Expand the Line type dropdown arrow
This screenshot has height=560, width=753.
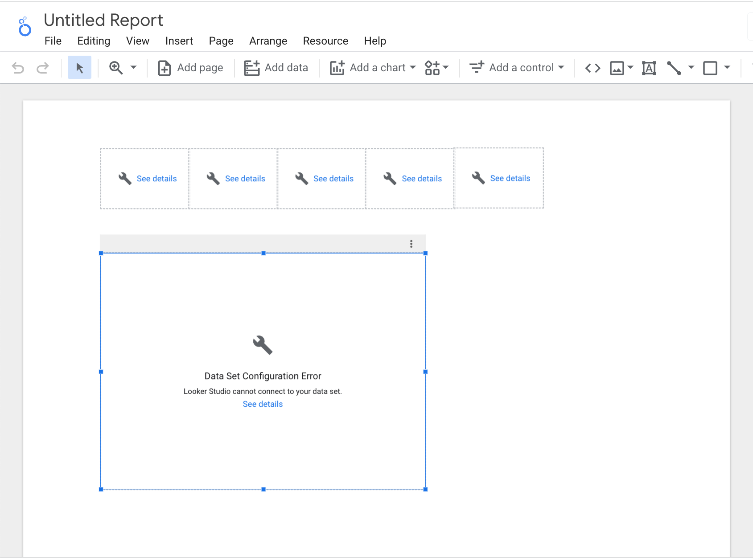pos(691,68)
